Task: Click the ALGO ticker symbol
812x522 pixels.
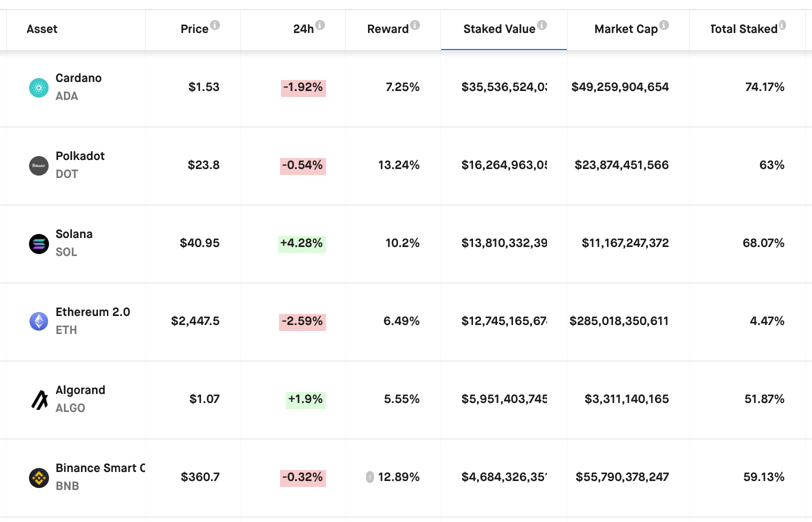Action: pos(70,408)
